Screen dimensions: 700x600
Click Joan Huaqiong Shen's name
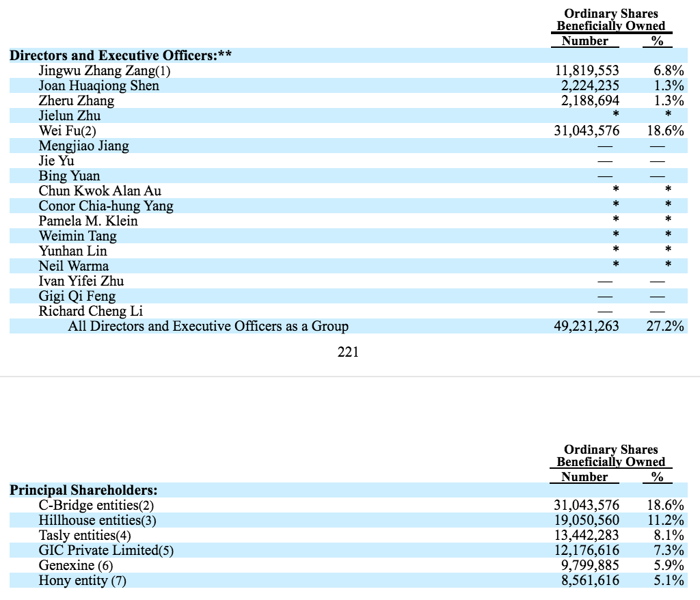tap(98, 85)
